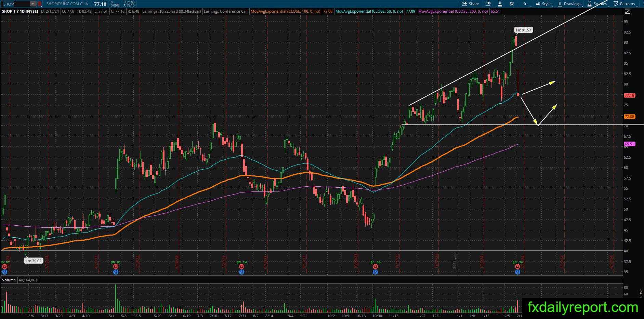The width and height of the screenshot is (644, 319).
Task: Click the blue conference call bulb below $0.01
Action: (x=116, y=272)
